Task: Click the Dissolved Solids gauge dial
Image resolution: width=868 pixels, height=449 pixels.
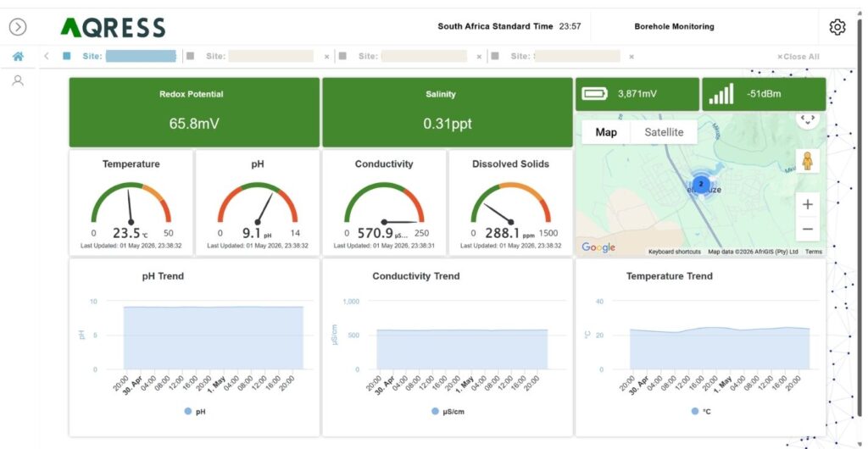Action: pyautogui.click(x=510, y=202)
